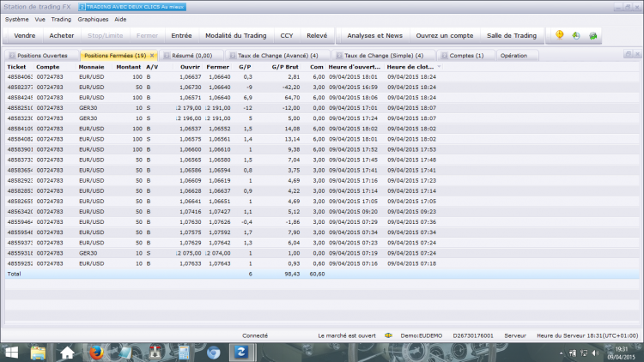The width and height of the screenshot is (644, 362).
Task: Click the Acheter button
Action: pyautogui.click(x=62, y=36)
